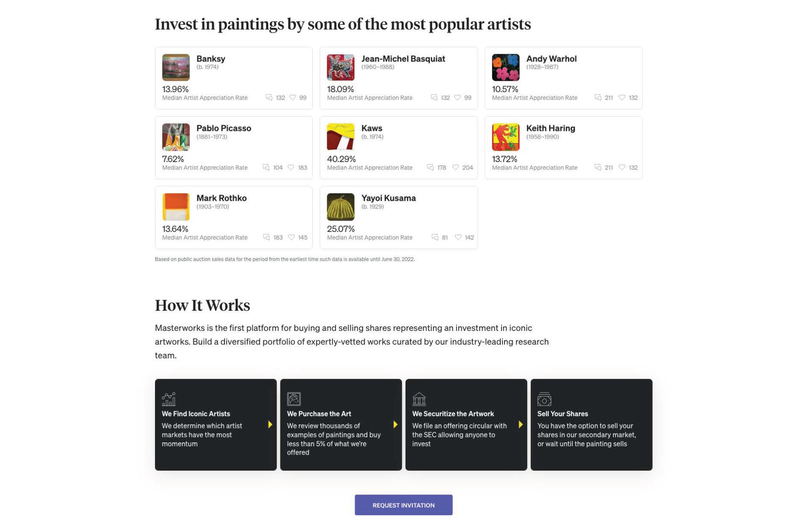Select the Yayoi Kusama artist name
This screenshot has width=806, height=532.
point(388,198)
